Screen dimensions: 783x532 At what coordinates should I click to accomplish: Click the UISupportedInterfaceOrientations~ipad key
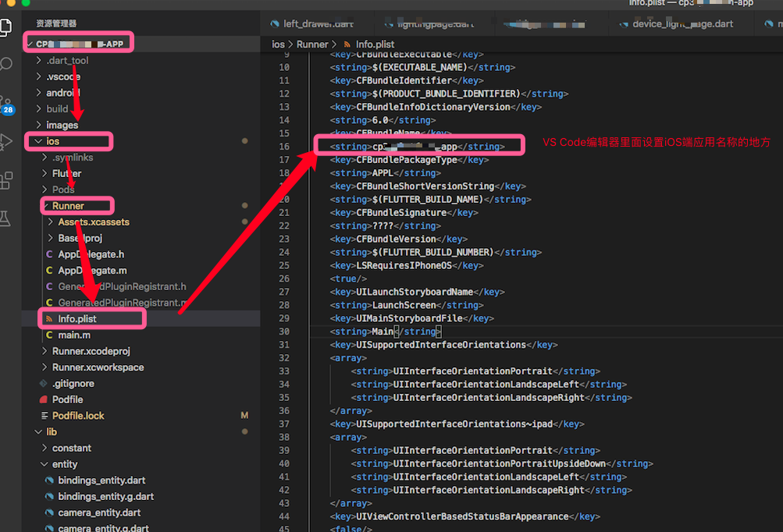(457, 424)
